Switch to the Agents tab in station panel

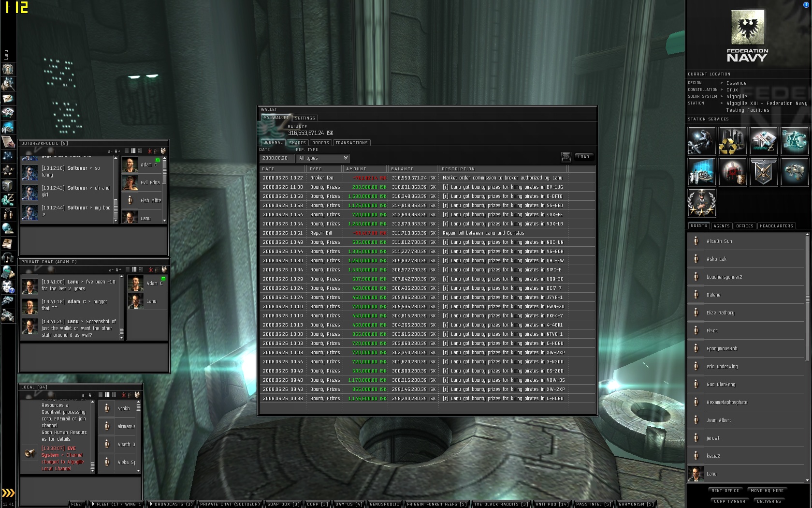(722, 226)
